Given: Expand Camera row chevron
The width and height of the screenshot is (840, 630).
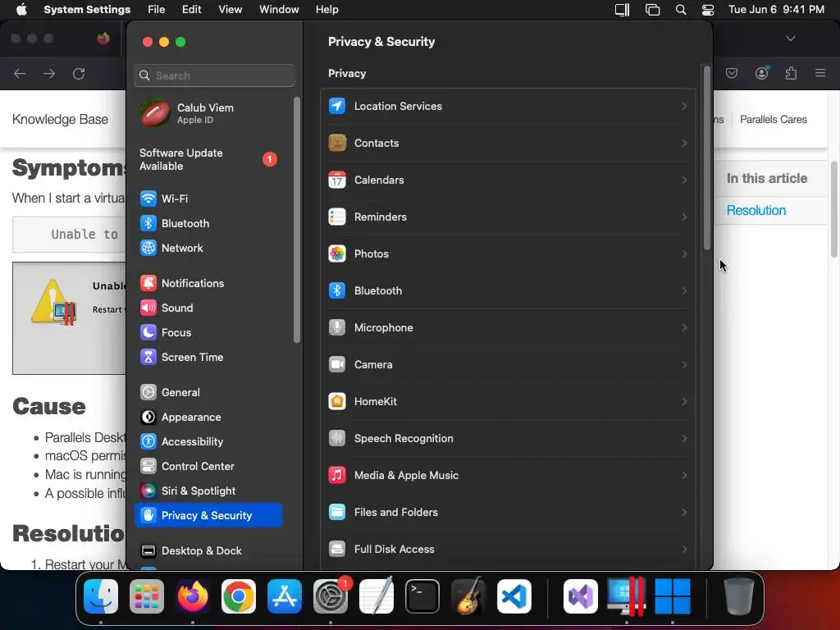Looking at the screenshot, I should pyautogui.click(x=684, y=364).
